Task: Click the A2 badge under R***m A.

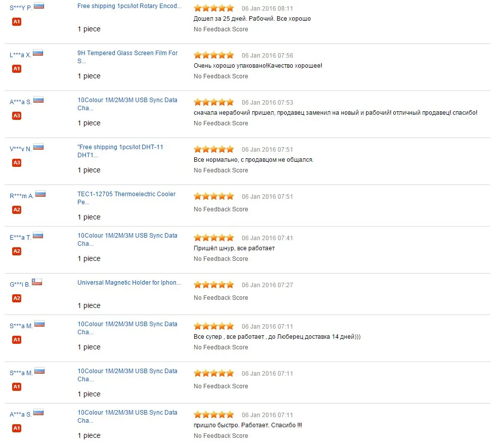Action: 17,209
